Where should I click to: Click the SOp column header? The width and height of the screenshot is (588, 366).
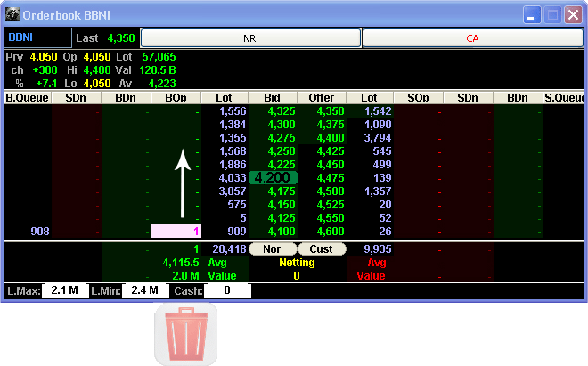tap(418, 98)
